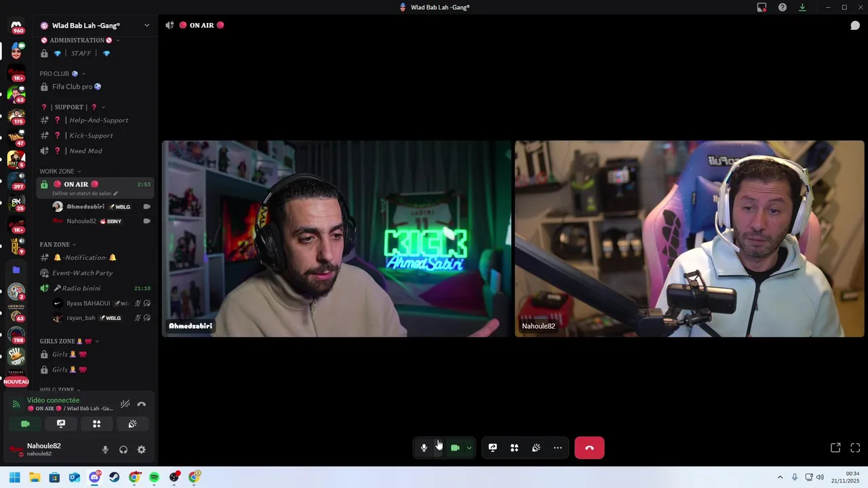Start an activity from call bar
Image resolution: width=868 pixels, height=488 pixels.
515,448
